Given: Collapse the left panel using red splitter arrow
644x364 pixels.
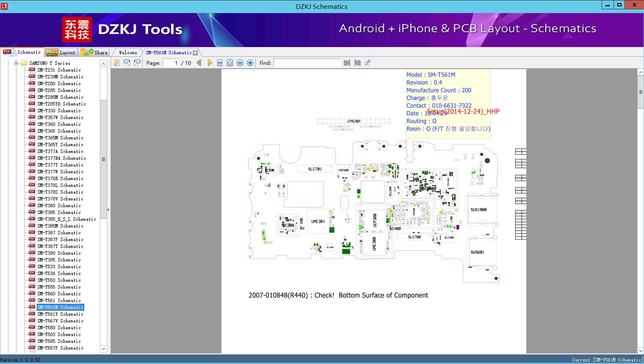Looking at the screenshot, I should coord(108,210).
